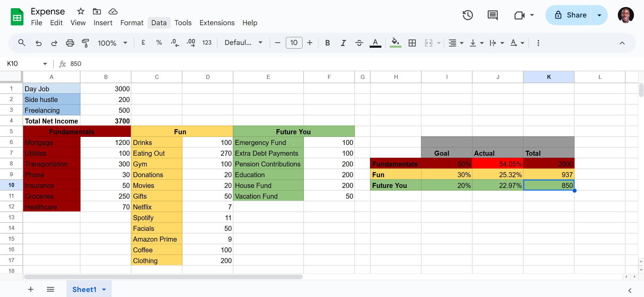Decrease font size with minus button
This screenshot has height=297, width=644.
277,43
